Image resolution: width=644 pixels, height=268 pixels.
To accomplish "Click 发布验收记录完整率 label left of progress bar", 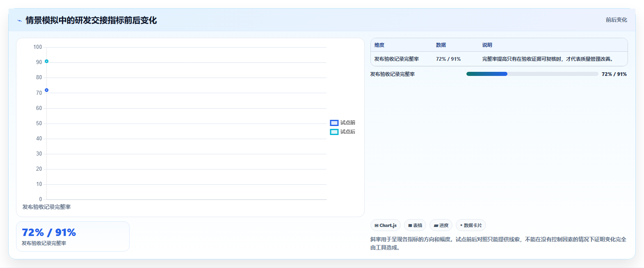I will (393, 74).
